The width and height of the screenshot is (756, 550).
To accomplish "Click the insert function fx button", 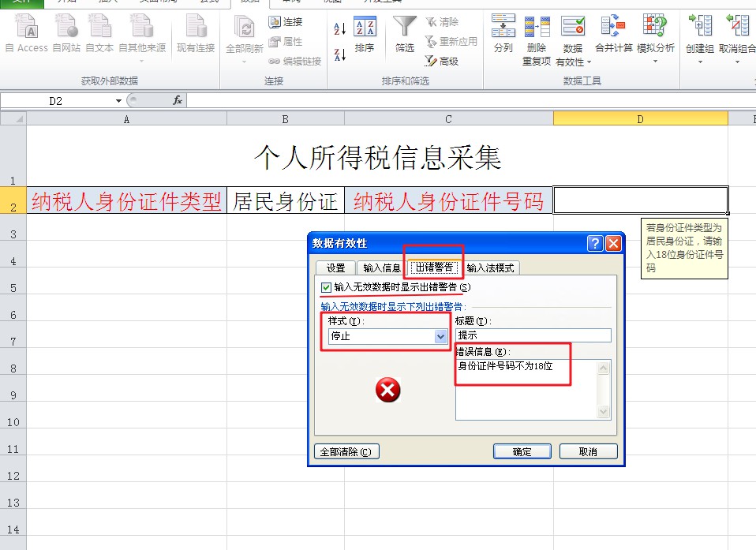I will point(178,100).
